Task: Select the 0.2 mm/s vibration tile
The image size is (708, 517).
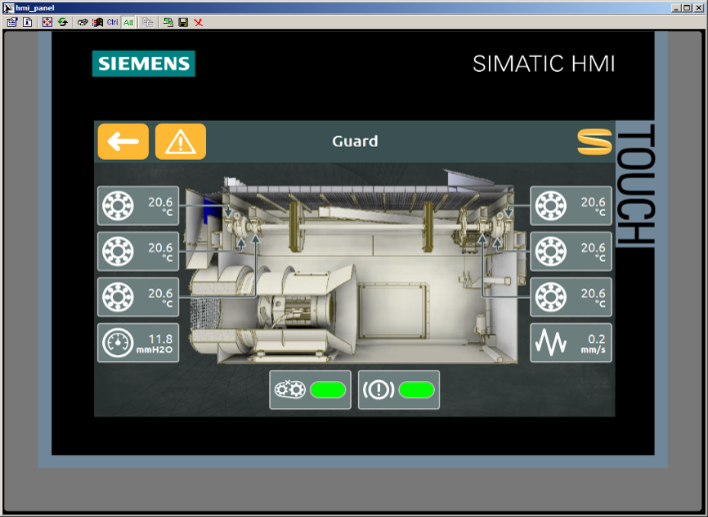Action: pyautogui.click(x=571, y=343)
